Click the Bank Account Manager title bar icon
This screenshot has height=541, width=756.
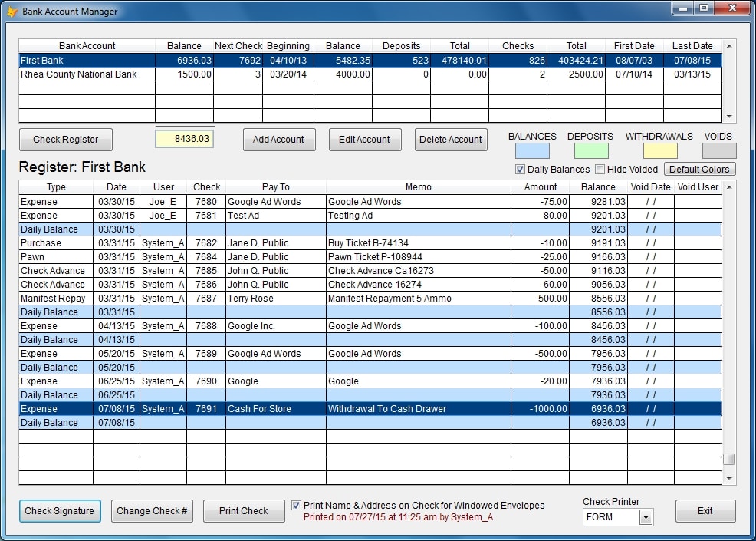(12, 12)
